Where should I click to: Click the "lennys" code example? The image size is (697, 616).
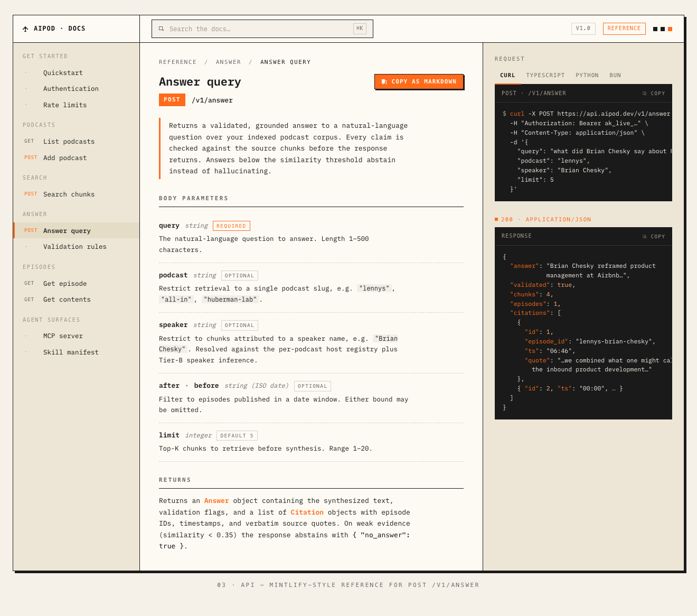[374, 288]
